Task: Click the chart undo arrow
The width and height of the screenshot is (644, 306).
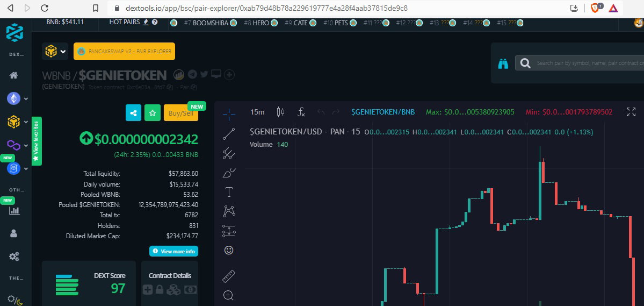Action: coord(321,112)
